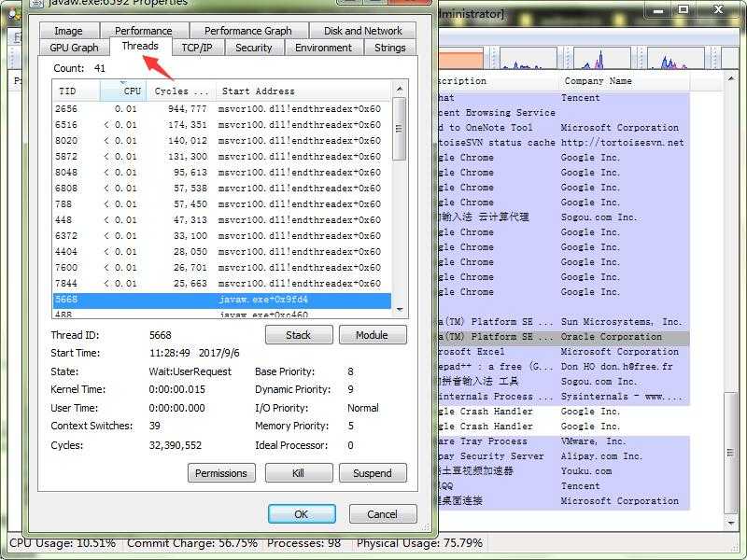Image resolution: width=747 pixels, height=560 pixels.
Task: Open the GPU Graph tab
Action: [74, 48]
